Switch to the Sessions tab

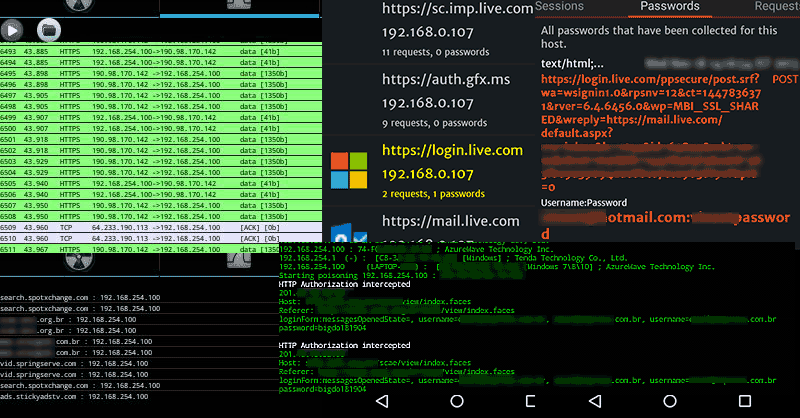pos(559,6)
